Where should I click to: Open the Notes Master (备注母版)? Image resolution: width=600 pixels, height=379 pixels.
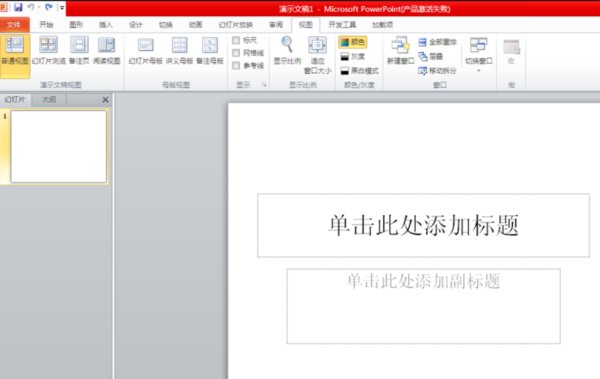pyautogui.click(x=210, y=50)
